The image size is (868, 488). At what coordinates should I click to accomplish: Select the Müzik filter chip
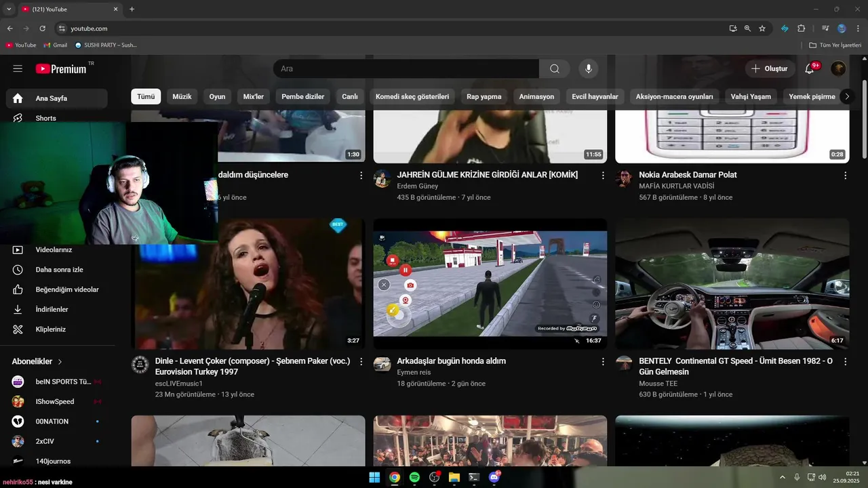tap(182, 96)
